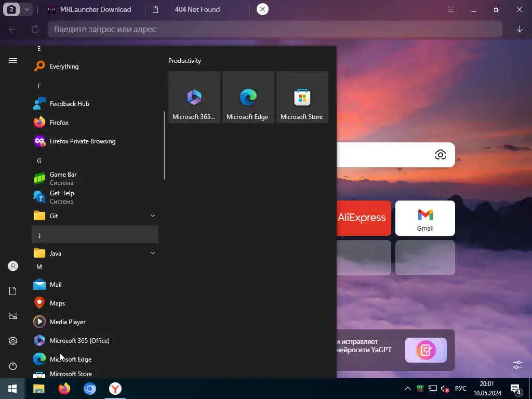
Task: Close the current browser tab with X
Action: [262, 9]
